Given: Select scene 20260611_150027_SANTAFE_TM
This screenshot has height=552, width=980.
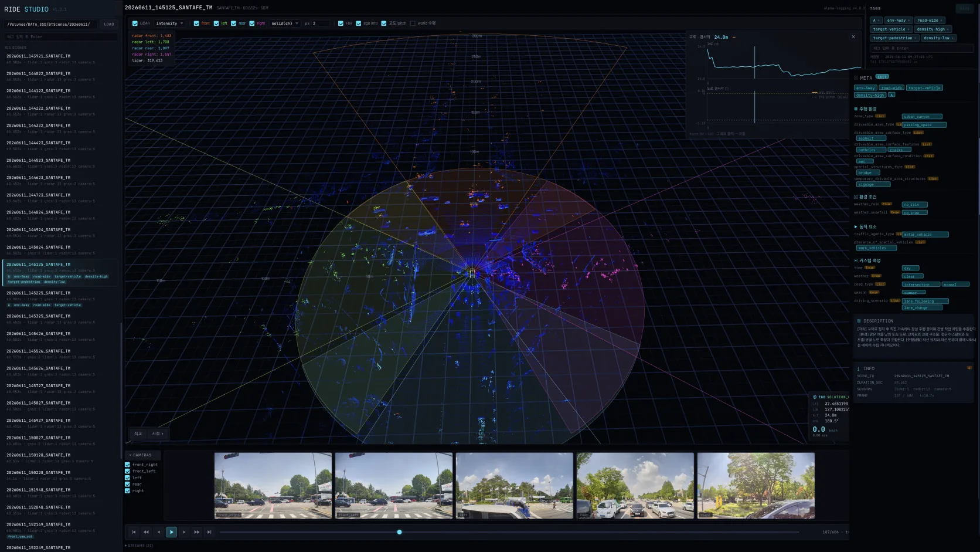Looking at the screenshot, I should 60,441.
